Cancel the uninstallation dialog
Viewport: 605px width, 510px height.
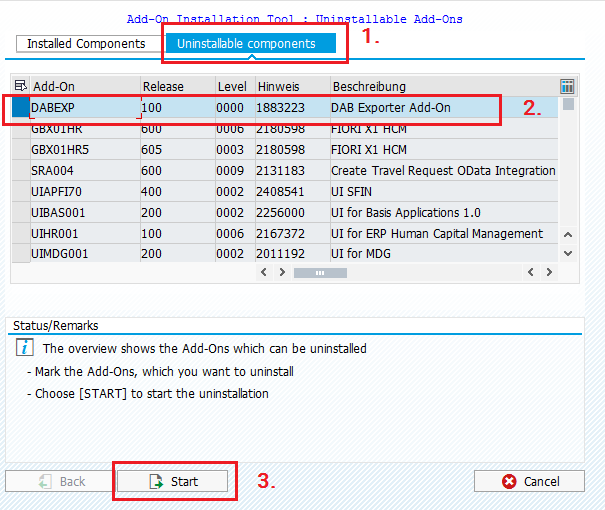point(529,481)
